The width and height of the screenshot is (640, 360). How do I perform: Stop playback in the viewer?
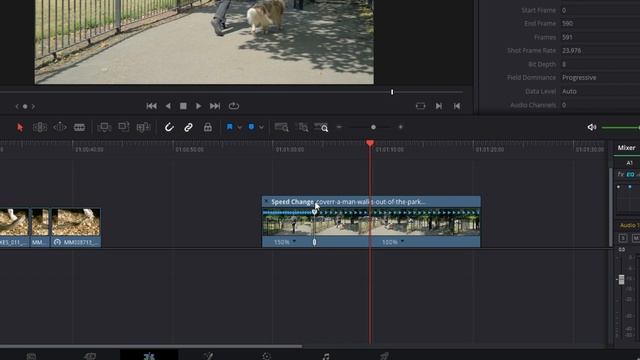[183, 106]
